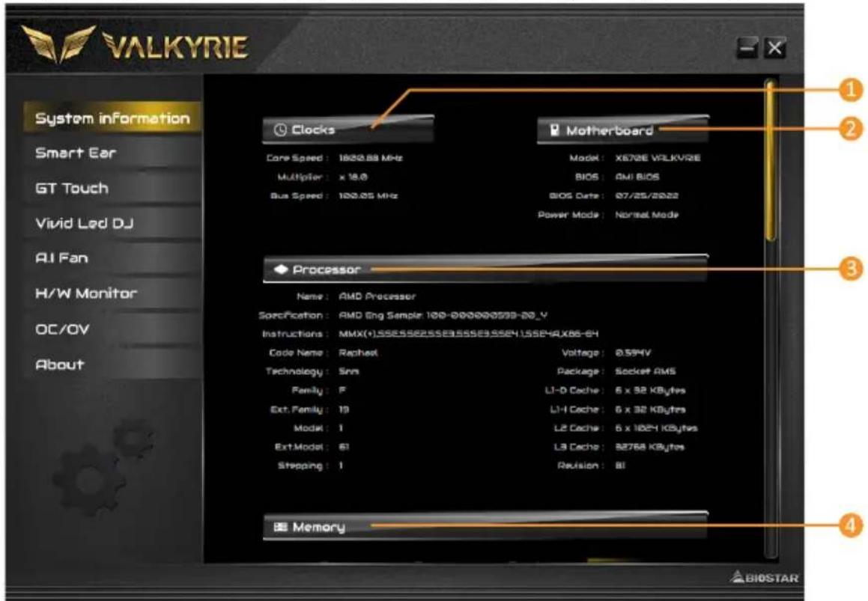Click the Ext. Family value 19
The height and width of the screenshot is (601, 868).
click(344, 410)
